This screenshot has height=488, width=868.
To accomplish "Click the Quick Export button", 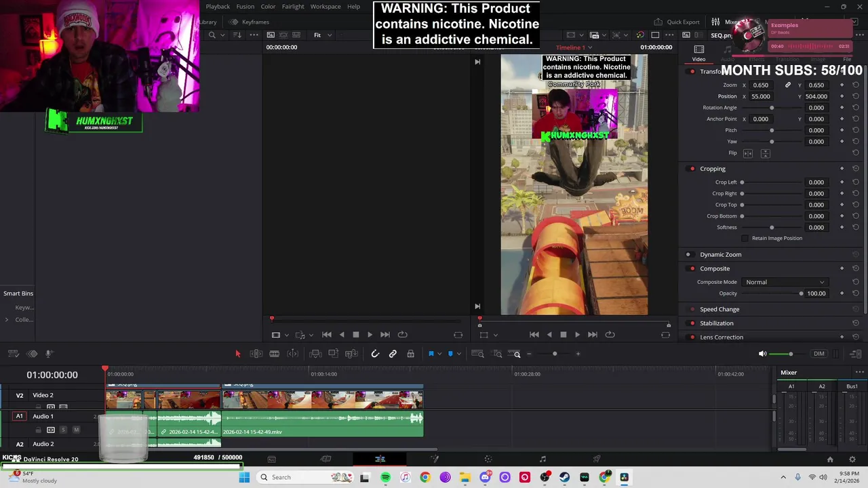I will [677, 22].
